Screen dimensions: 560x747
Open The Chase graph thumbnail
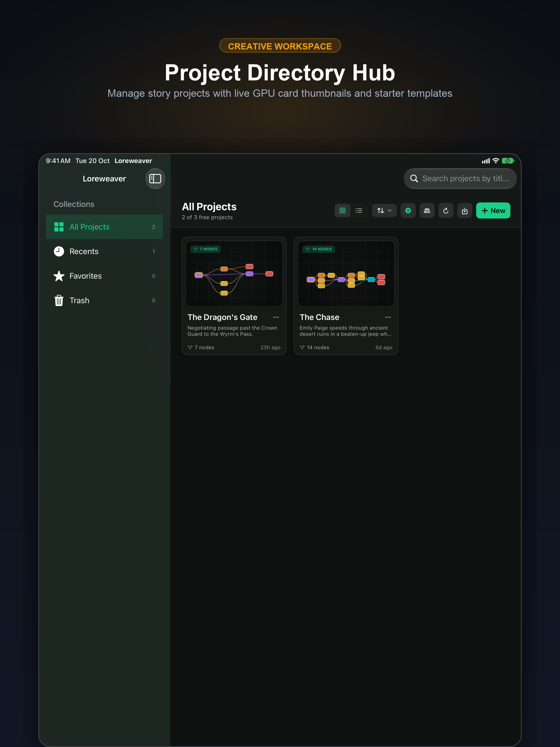346,274
